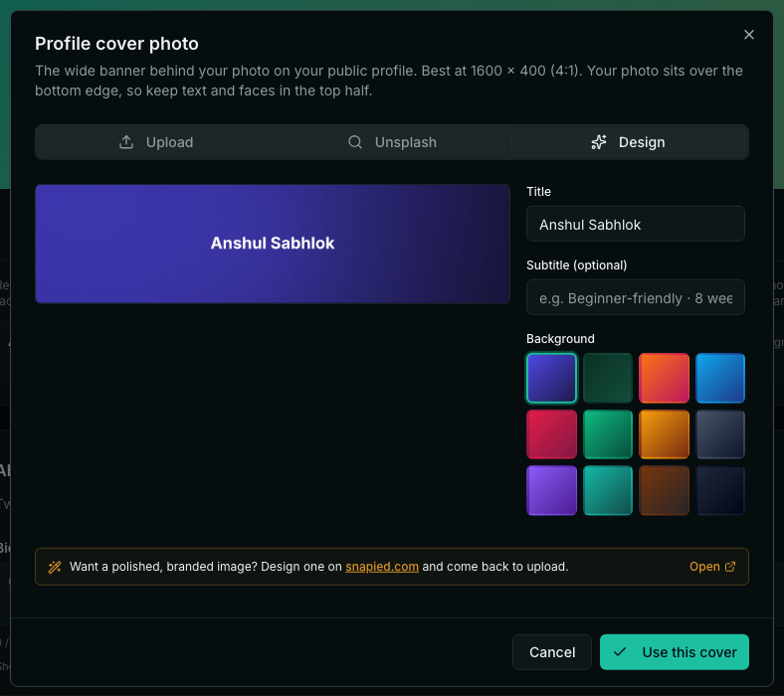Click the Title label

pos(538,192)
